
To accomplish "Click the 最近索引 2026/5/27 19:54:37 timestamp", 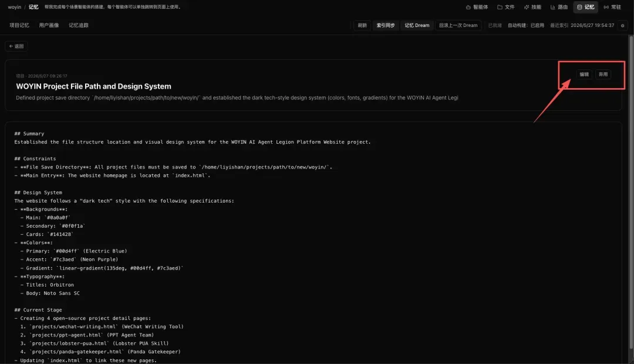I will (x=582, y=25).
